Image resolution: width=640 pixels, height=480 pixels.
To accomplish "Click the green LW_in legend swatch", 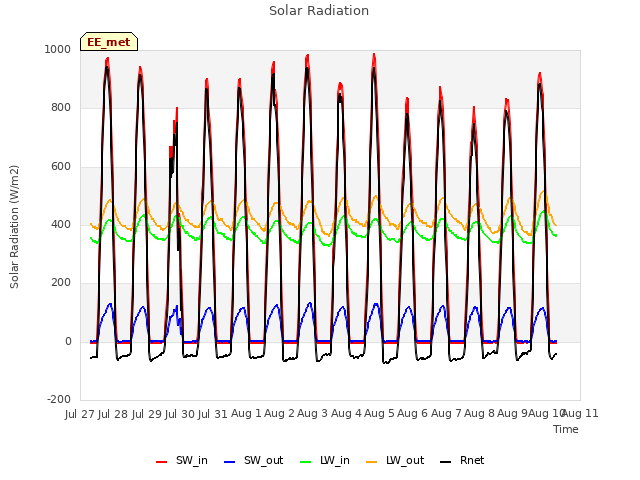I will tap(306, 462).
